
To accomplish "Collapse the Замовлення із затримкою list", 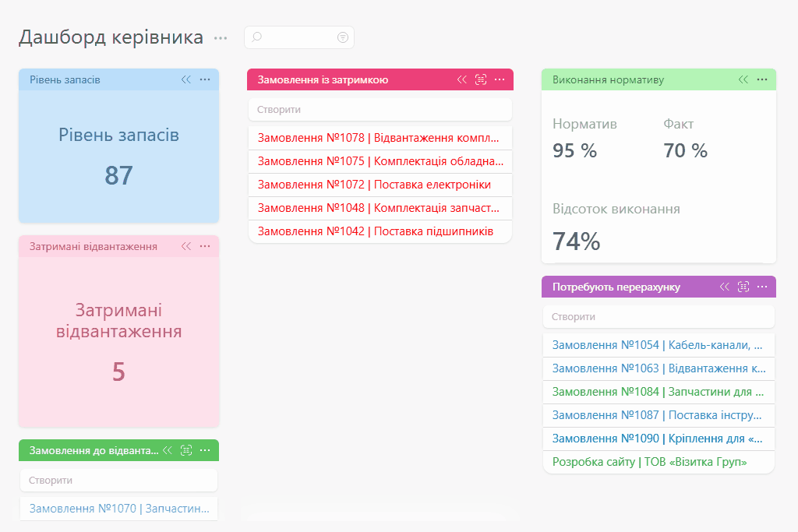I will point(461,79).
